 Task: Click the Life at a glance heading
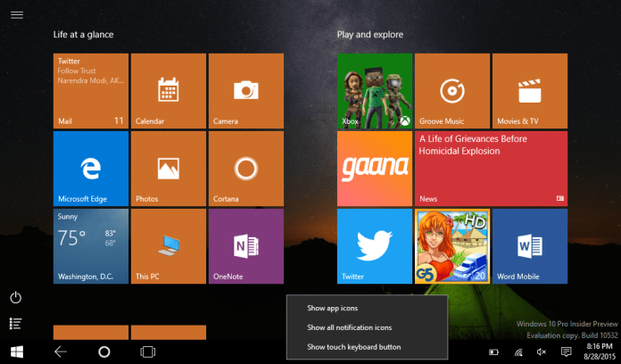(x=84, y=35)
